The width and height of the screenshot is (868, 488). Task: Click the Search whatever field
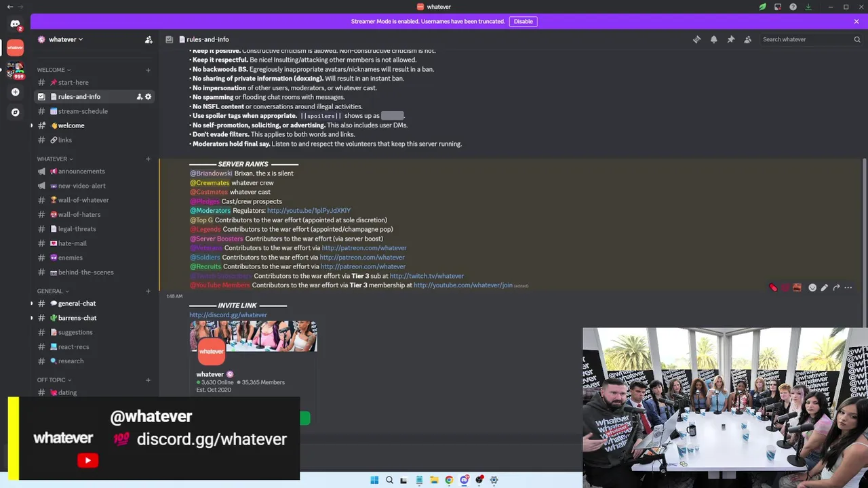811,39
